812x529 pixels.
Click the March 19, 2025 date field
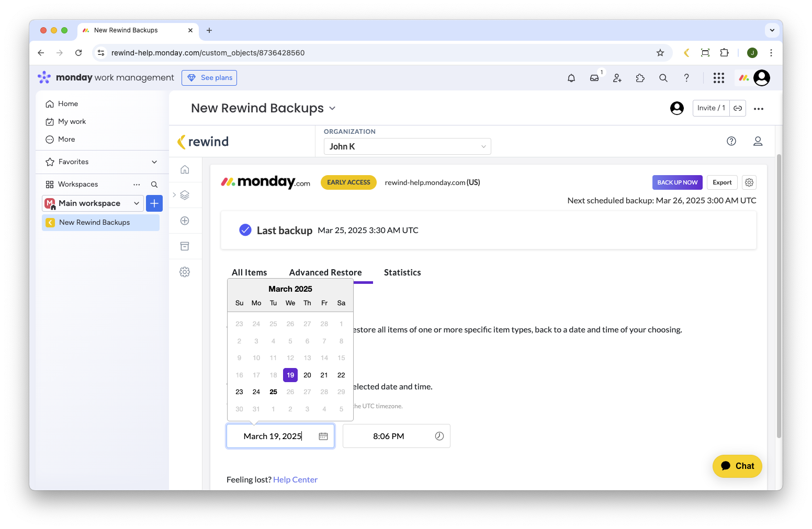(x=280, y=436)
